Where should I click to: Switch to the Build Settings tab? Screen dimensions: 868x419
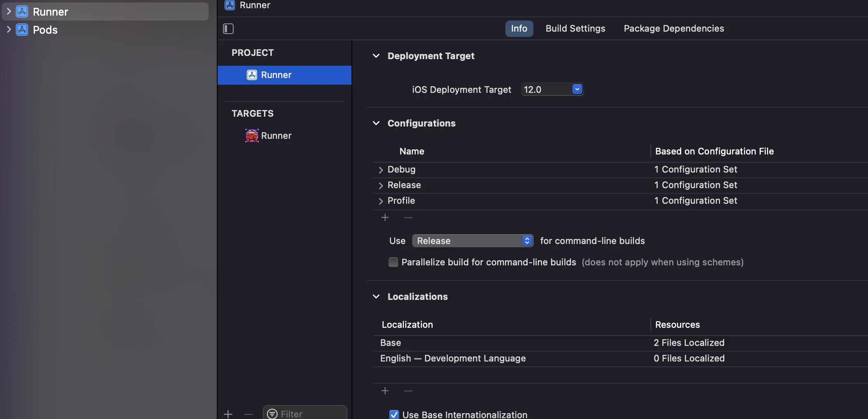(x=575, y=29)
